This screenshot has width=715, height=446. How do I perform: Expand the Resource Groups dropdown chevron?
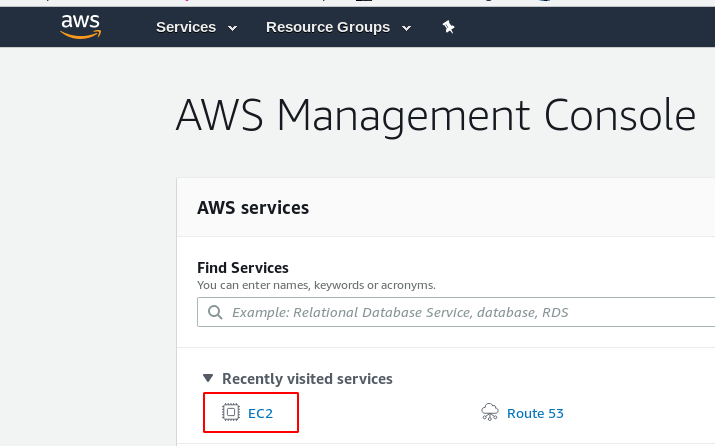point(406,28)
